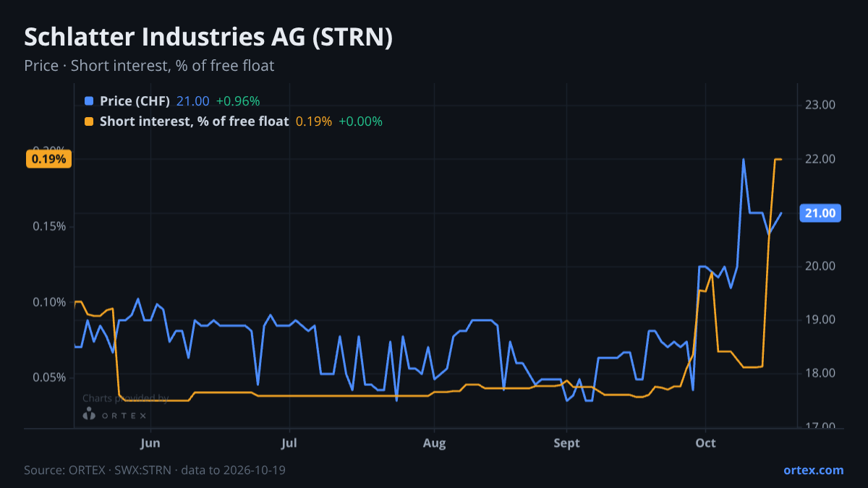Click the 21.00 price value in legend
Screen dimensions: 868x488
(x=193, y=101)
